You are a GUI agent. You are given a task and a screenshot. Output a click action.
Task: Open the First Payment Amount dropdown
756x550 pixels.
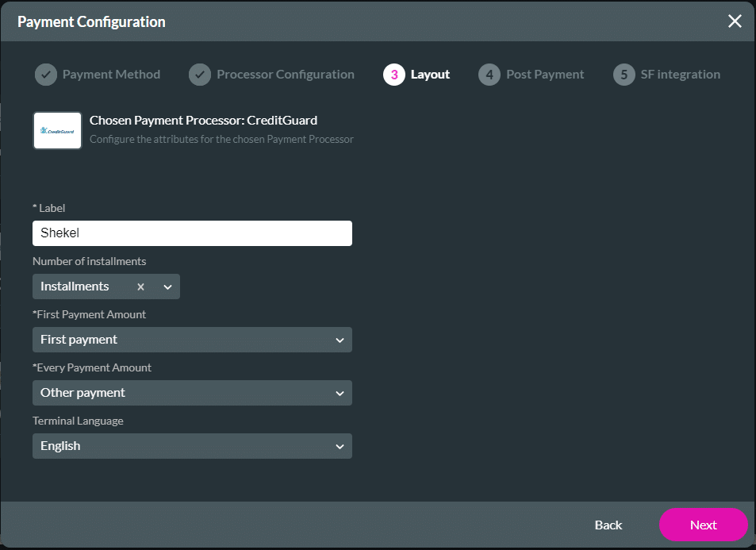point(192,340)
